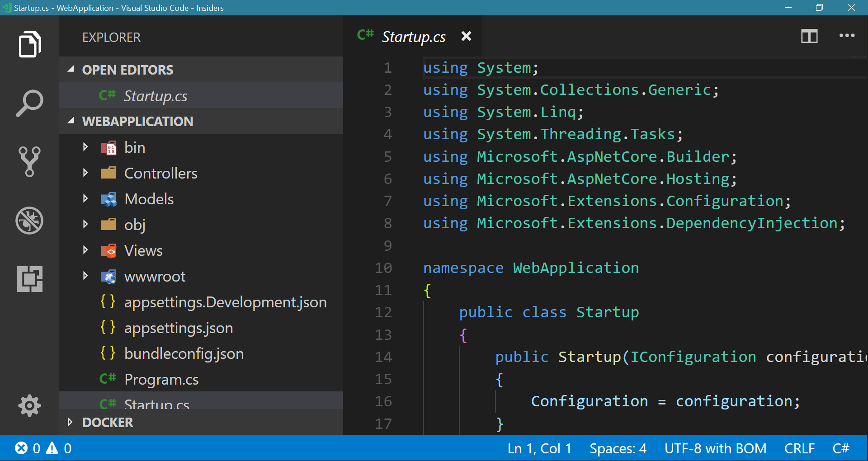Click the bin folder icon
Screen dimensions: 868x461
(x=108, y=147)
